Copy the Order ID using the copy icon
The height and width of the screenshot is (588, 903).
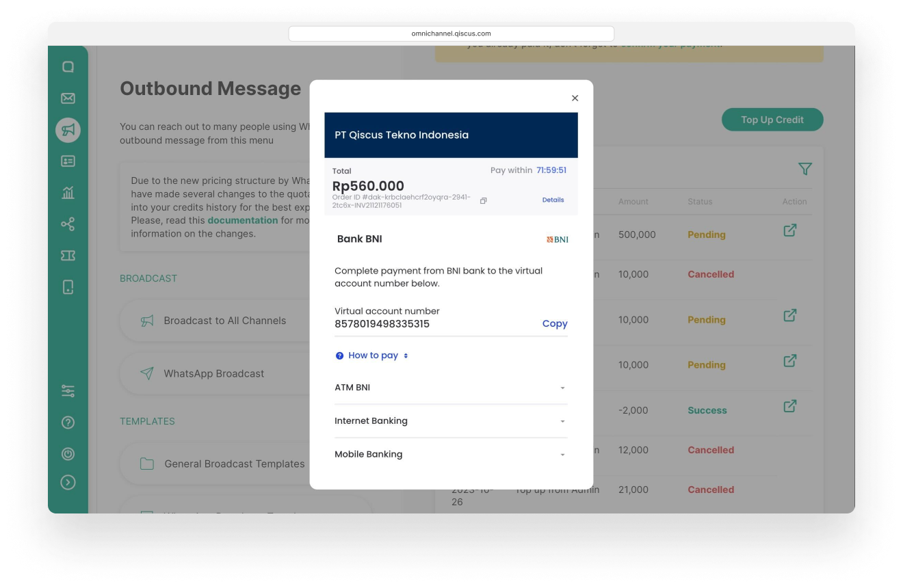(x=484, y=201)
